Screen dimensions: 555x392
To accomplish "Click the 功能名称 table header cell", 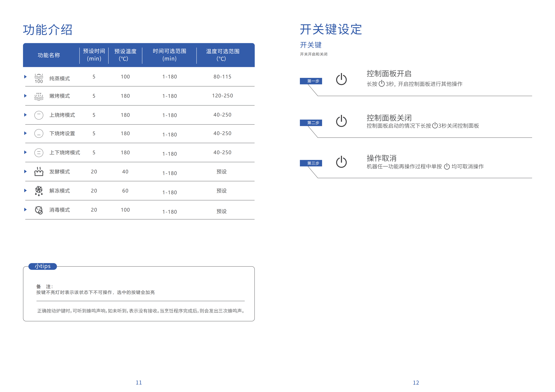I will pos(49,55).
